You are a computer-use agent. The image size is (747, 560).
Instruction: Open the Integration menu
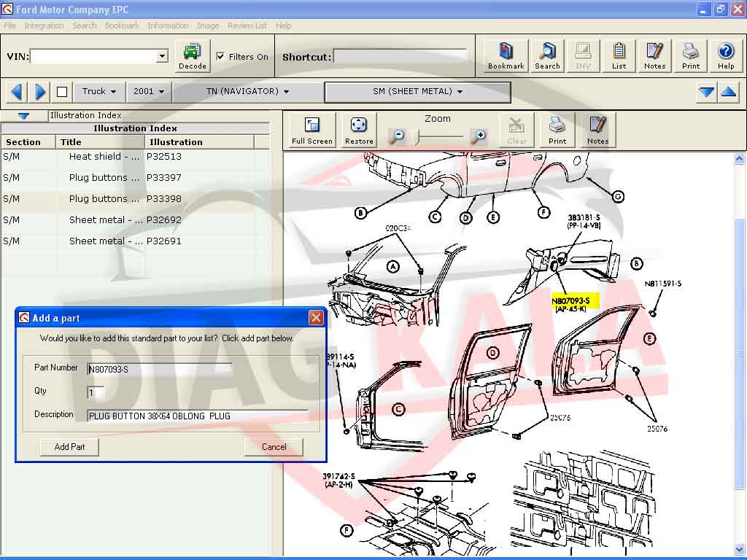pyautogui.click(x=44, y=26)
